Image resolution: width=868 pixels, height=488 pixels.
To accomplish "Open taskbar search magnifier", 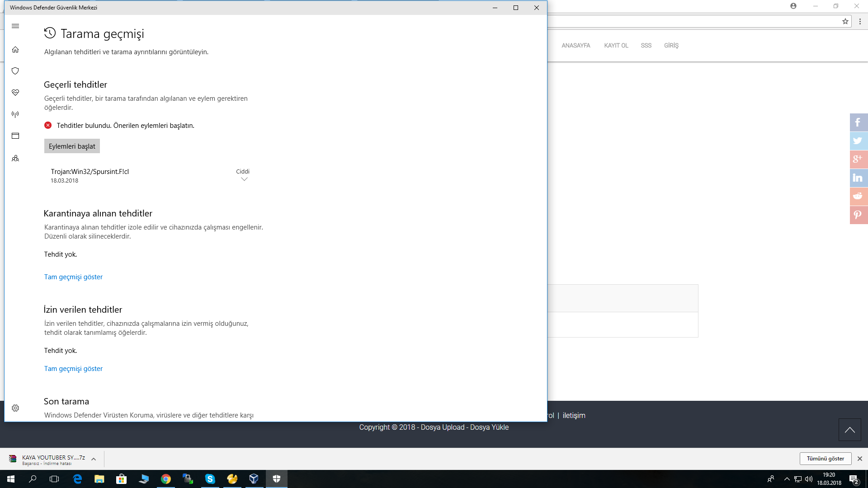I will click(x=33, y=479).
